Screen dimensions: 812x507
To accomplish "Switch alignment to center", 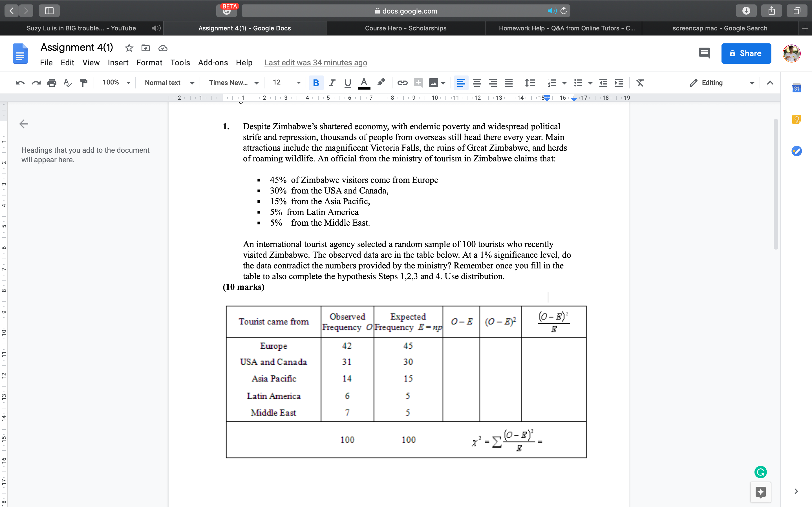I will point(477,83).
